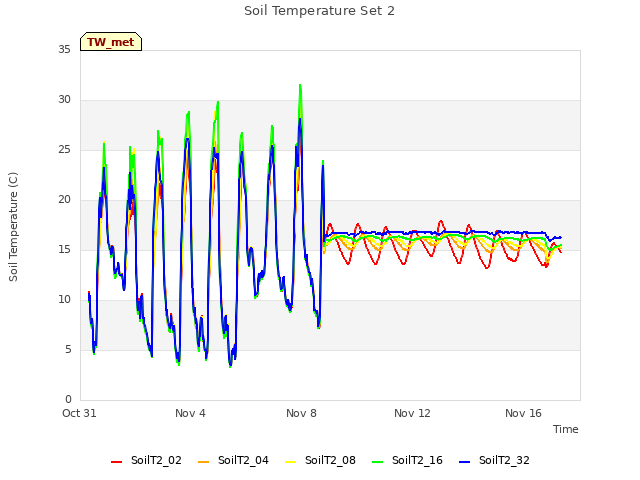640x480 pixels.
Task: Toggle the SoilT2_08 legend entry
Action: pyautogui.click(x=320, y=461)
